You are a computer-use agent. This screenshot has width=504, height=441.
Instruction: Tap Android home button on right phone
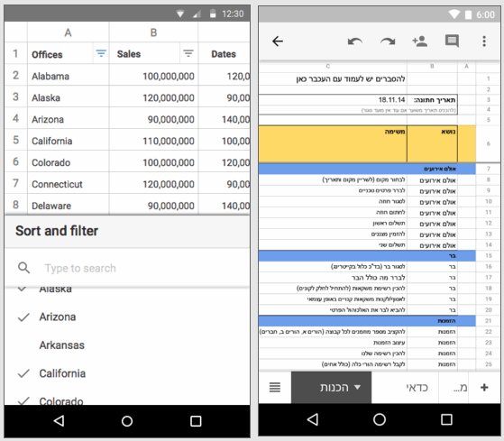tap(380, 419)
